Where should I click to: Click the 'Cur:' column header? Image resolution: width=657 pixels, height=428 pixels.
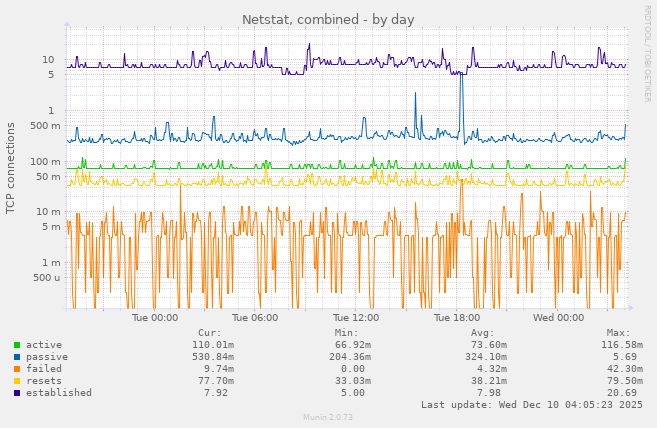tap(210, 333)
